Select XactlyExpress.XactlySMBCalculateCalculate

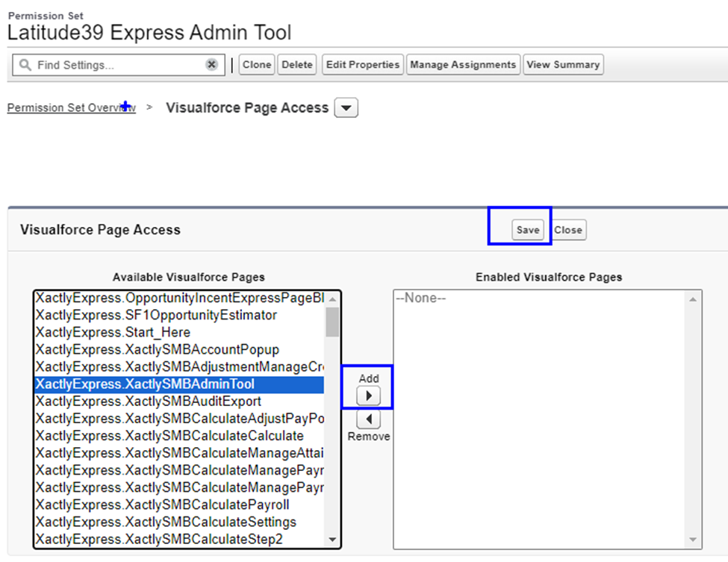(x=180, y=436)
